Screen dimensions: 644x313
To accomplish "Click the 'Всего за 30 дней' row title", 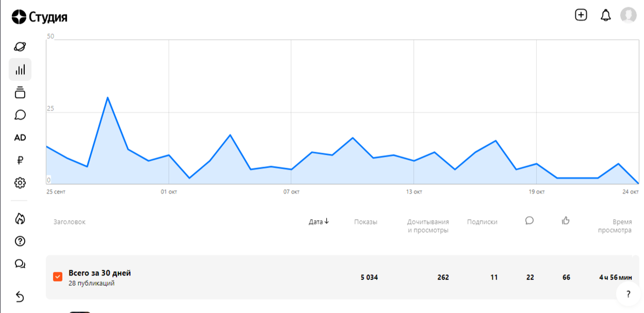I will coord(100,273).
